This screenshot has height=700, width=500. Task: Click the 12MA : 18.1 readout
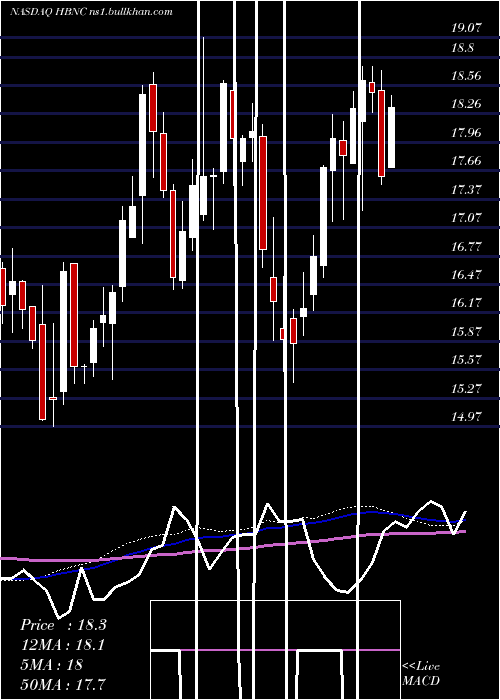click(x=63, y=645)
